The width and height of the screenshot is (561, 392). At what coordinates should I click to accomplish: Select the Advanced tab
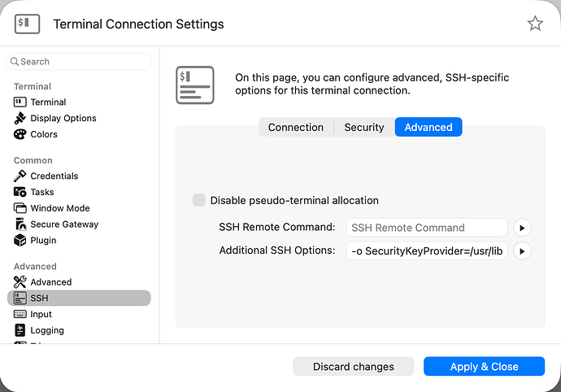(x=428, y=127)
